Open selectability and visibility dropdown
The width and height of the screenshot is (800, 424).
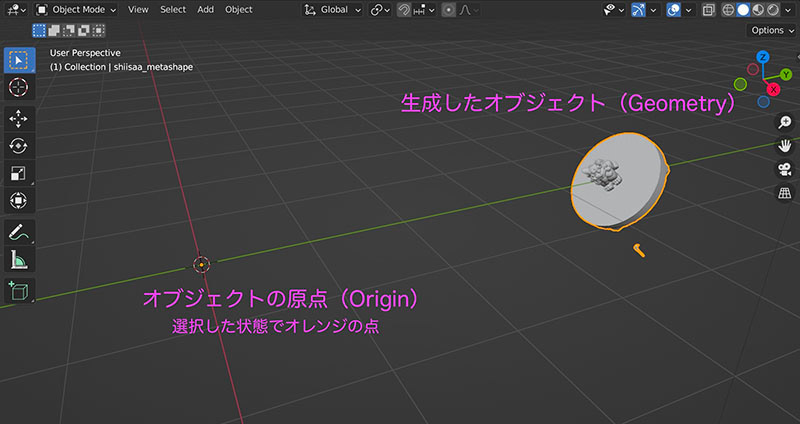(x=614, y=10)
